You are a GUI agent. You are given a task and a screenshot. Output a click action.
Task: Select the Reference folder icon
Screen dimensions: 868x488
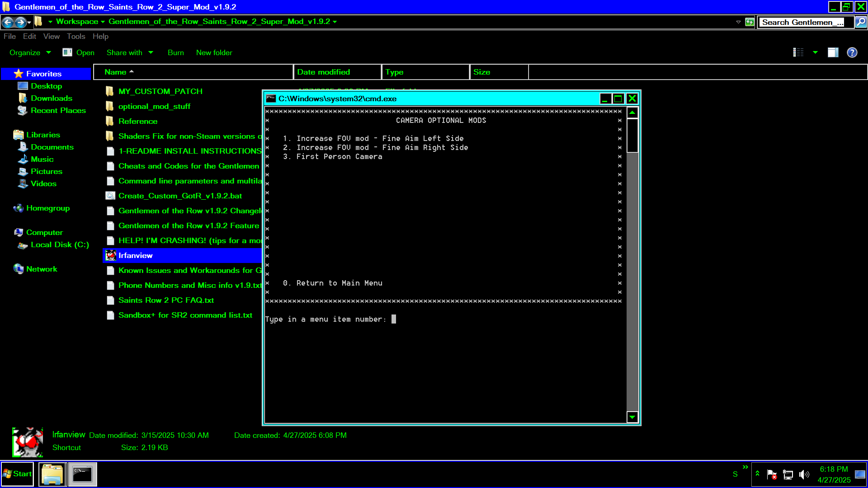[x=110, y=121]
